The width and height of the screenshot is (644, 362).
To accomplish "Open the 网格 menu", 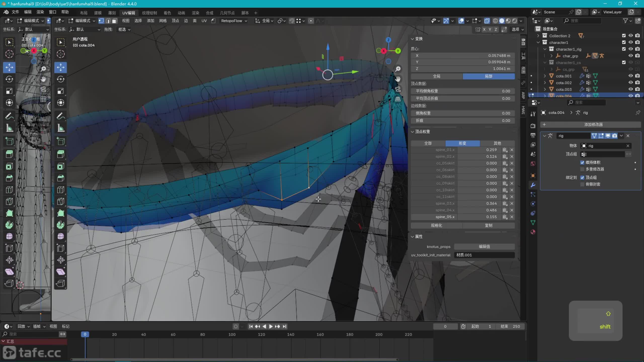I will point(163,21).
